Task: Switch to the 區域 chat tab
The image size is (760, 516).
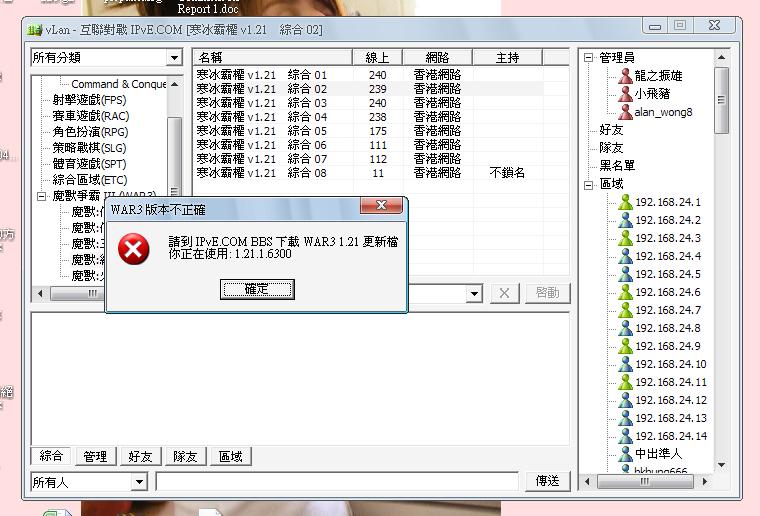Action: point(230,456)
